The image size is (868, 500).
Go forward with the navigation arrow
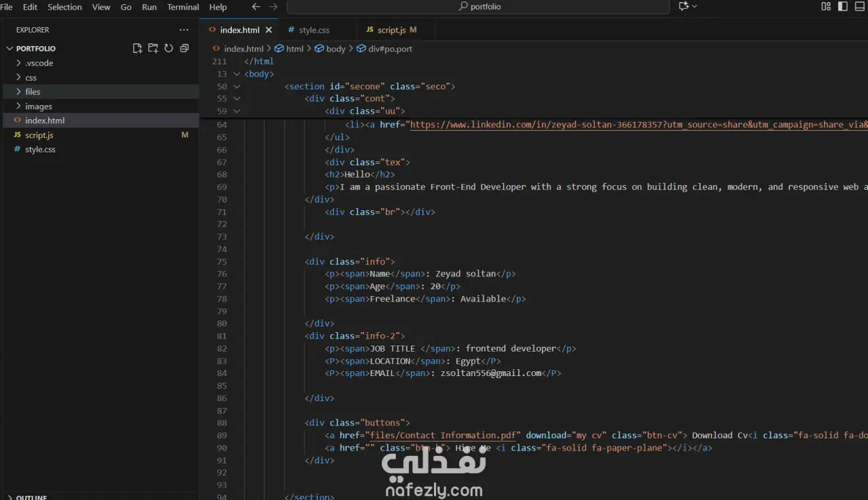coord(273,7)
